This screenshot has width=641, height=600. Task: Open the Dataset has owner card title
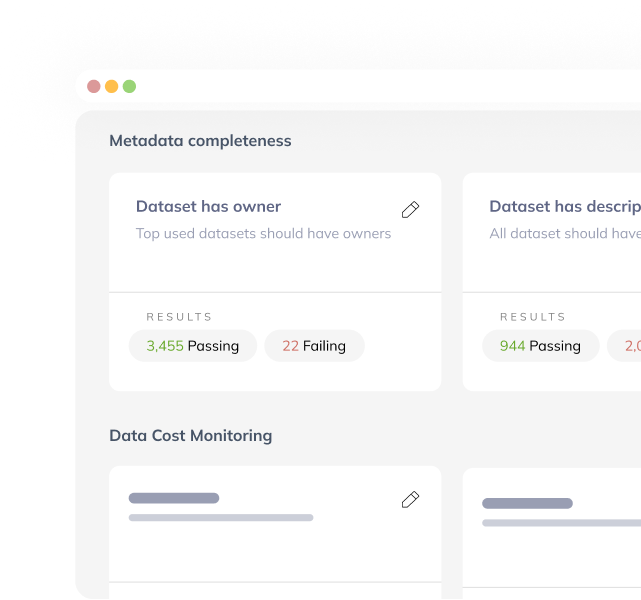[208, 207]
